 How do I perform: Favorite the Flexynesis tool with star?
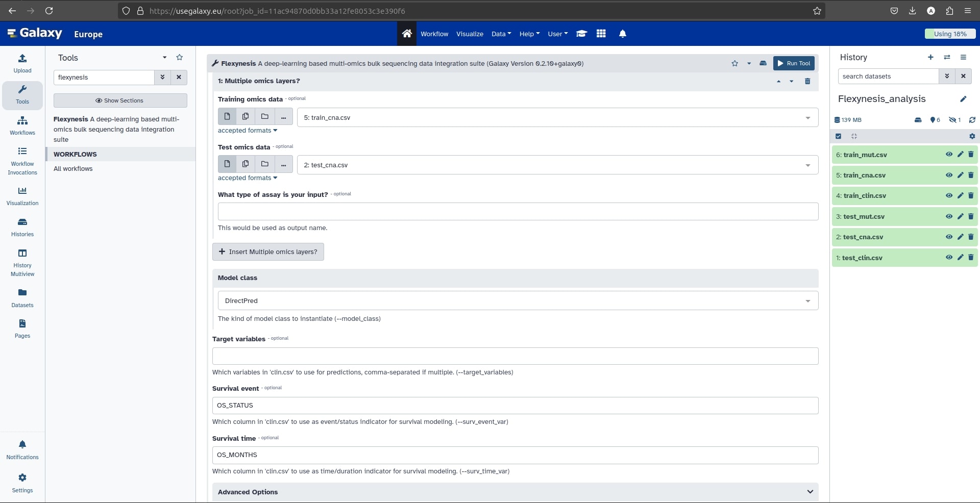735,63
